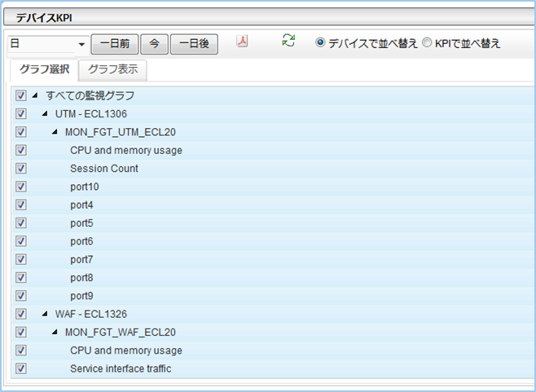Image resolution: width=536 pixels, height=392 pixels.
Task: Click port10 row text
Action: tap(85, 187)
